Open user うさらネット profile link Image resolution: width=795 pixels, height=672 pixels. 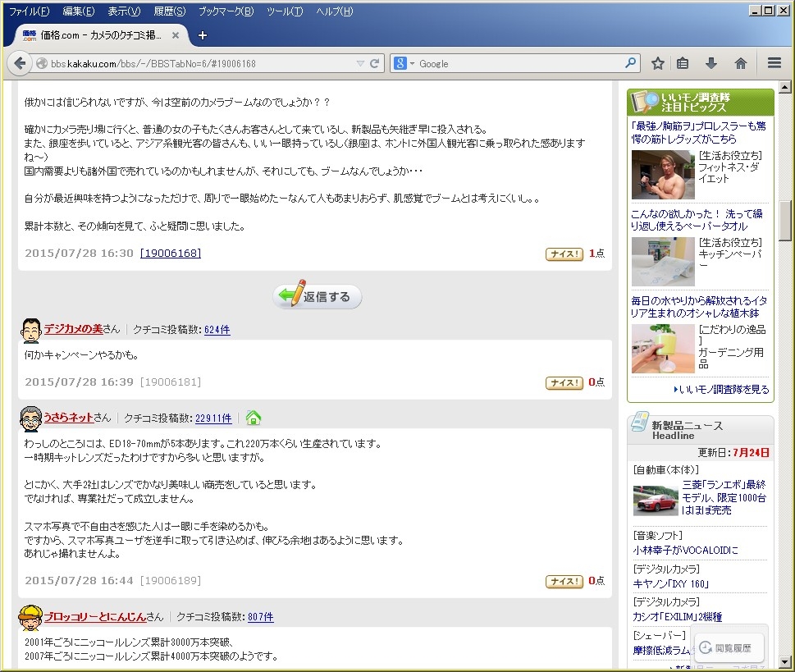tap(68, 418)
